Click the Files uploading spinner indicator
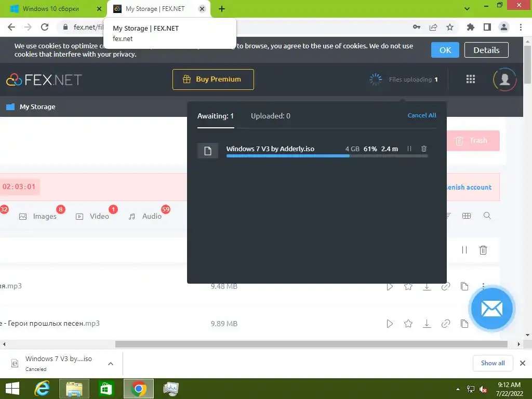This screenshot has width=532, height=399. click(376, 79)
